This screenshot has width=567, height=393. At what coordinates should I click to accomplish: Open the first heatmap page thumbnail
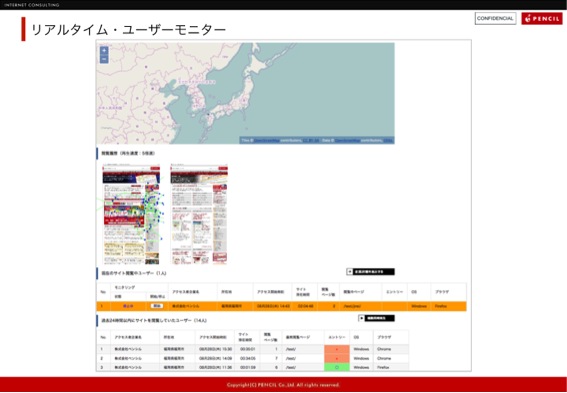[131, 214]
